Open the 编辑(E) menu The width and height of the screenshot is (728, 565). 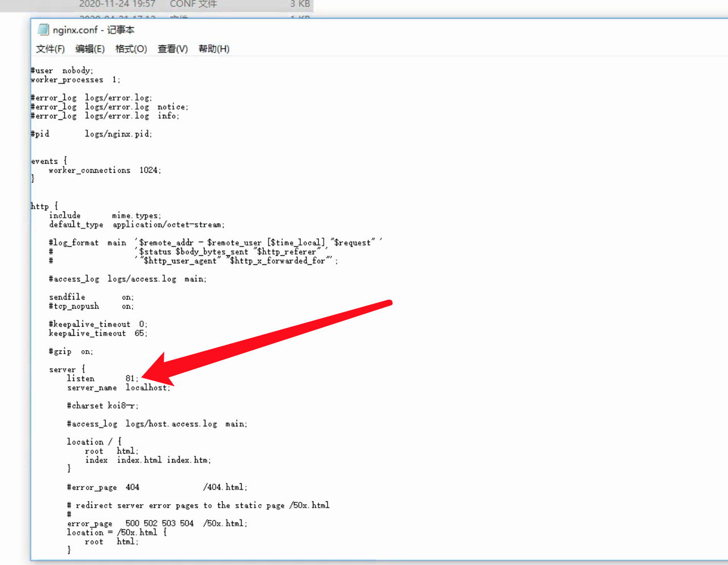click(90, 49)
